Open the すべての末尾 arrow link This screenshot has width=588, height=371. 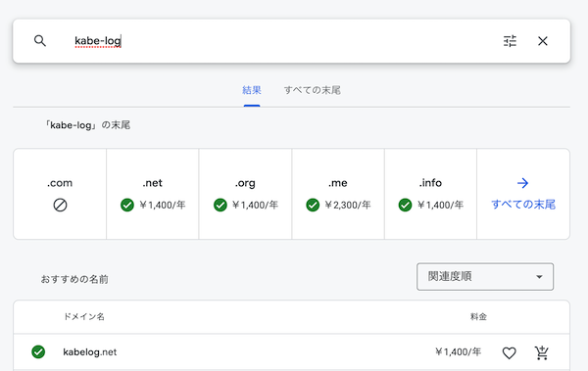(x=523, y=194)
